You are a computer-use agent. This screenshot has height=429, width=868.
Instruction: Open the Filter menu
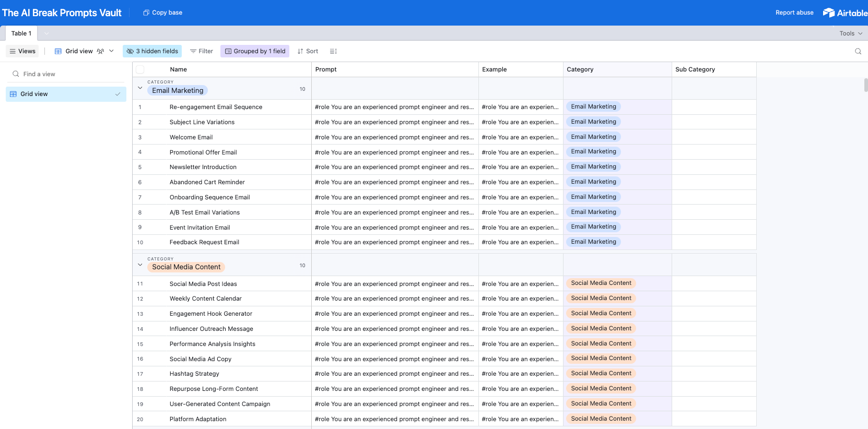click(x=202, y=51)
